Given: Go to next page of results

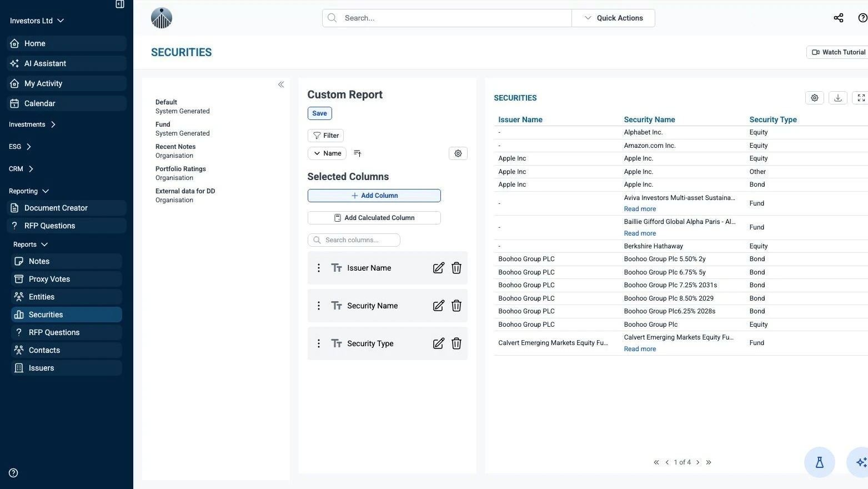Looking at the screenshot, I should click(x=698, y=462).
